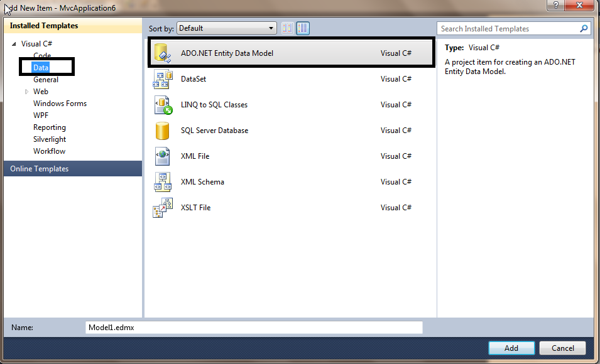
Task: Click the Cancel button
Action: point(562,348)
